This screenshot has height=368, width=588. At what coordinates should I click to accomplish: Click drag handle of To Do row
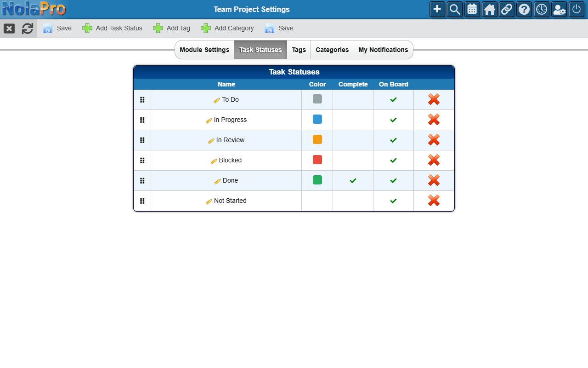click(142, 100)
